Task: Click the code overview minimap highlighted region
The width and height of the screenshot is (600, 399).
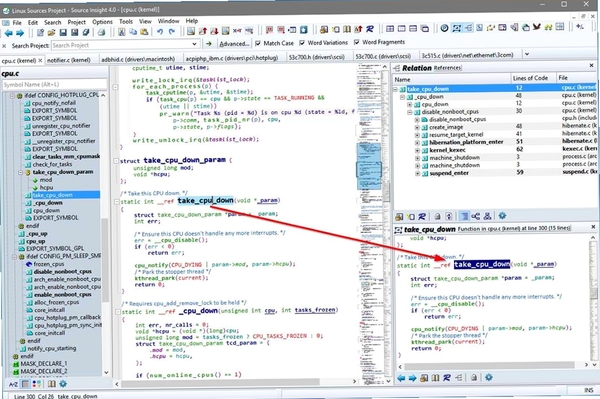Action: coord(369,166)
